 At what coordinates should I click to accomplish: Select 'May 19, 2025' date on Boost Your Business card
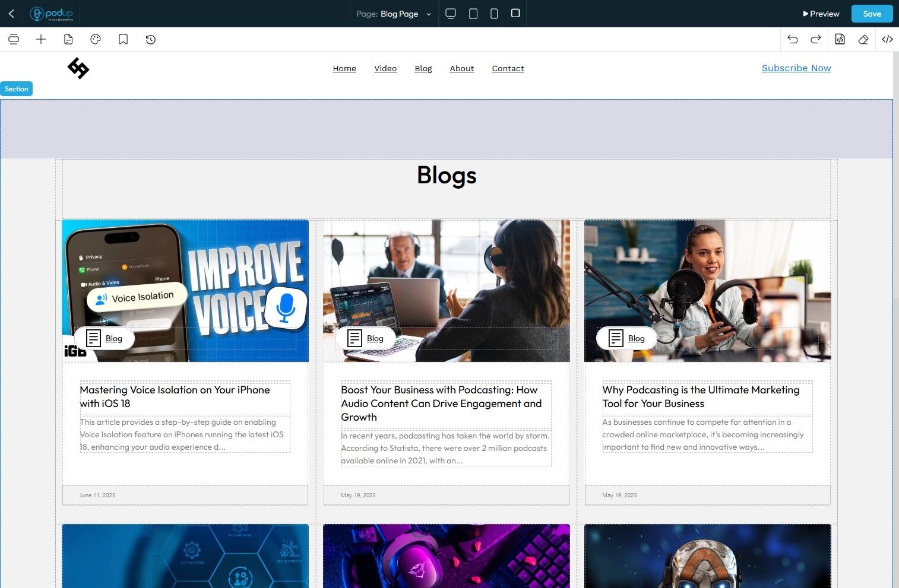(x=358, y=495)
